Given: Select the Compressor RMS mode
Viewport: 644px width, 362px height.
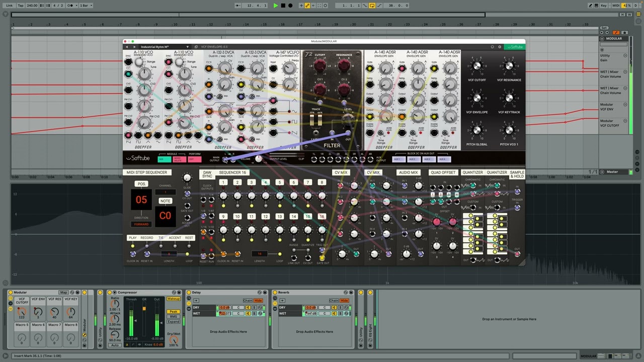Looking at the screenshot, I should [x=174, y=317].
